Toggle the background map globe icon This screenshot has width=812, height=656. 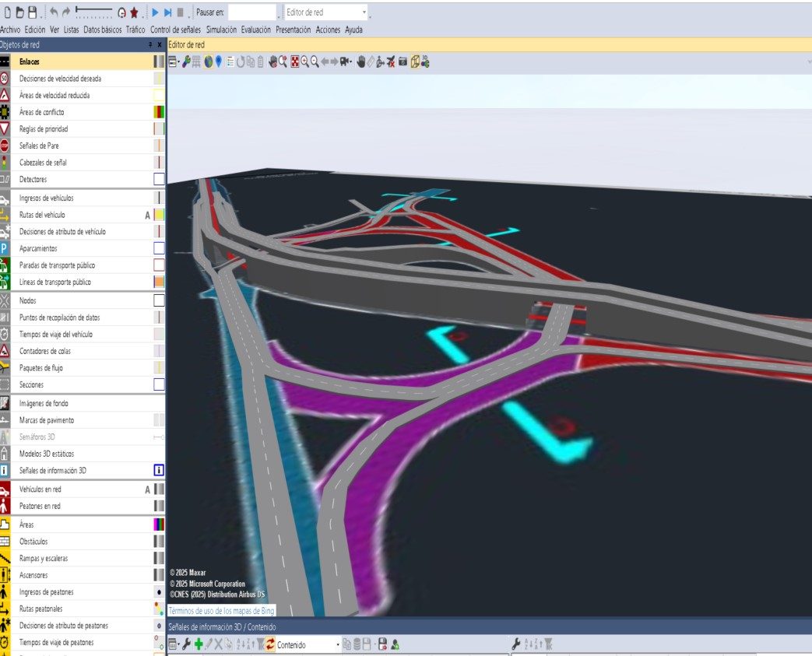208,62
